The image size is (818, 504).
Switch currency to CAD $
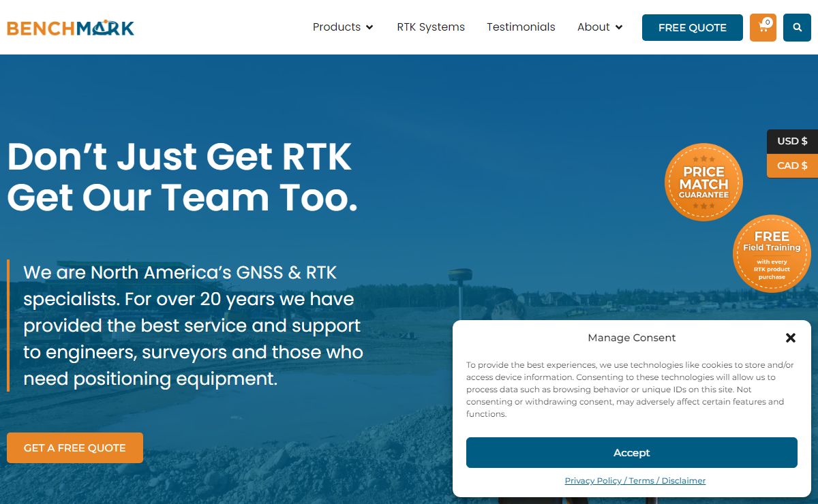[792, 166]
